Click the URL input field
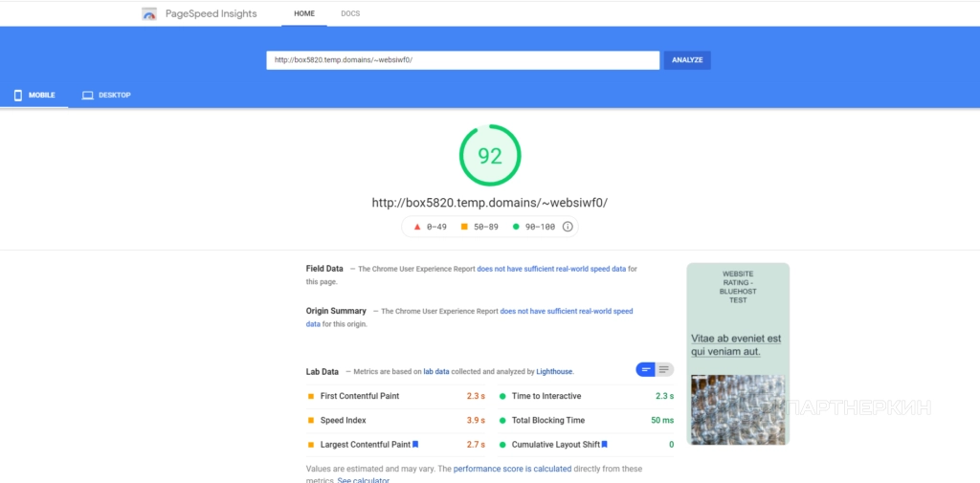980x483 pixels. pyautogui.click(x=463, y=60)
